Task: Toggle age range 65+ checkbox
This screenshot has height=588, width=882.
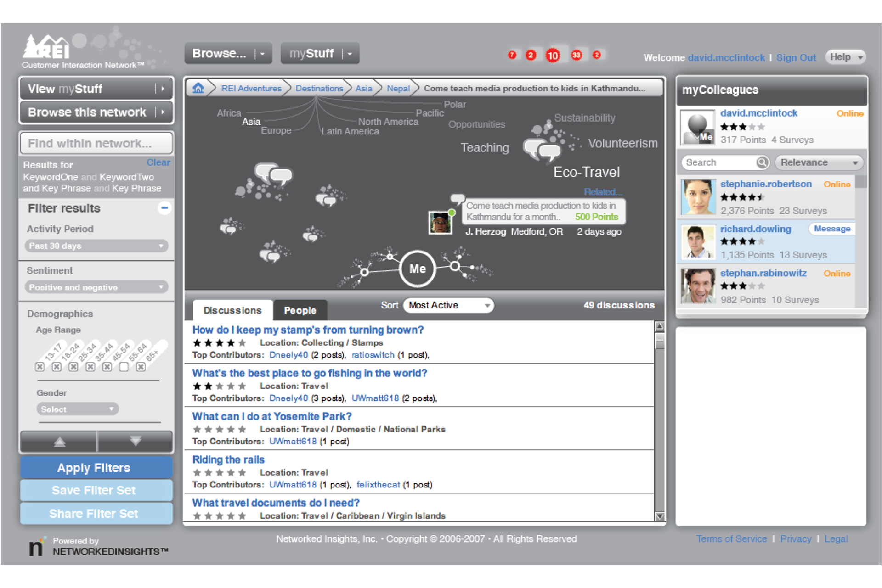Action: click(x=141, y=367)
